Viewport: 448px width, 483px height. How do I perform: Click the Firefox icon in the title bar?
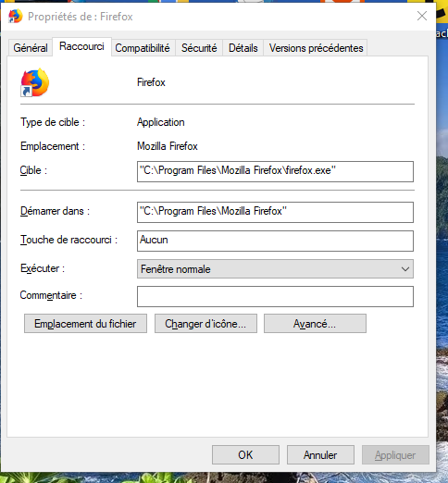[x=16, y=16]
